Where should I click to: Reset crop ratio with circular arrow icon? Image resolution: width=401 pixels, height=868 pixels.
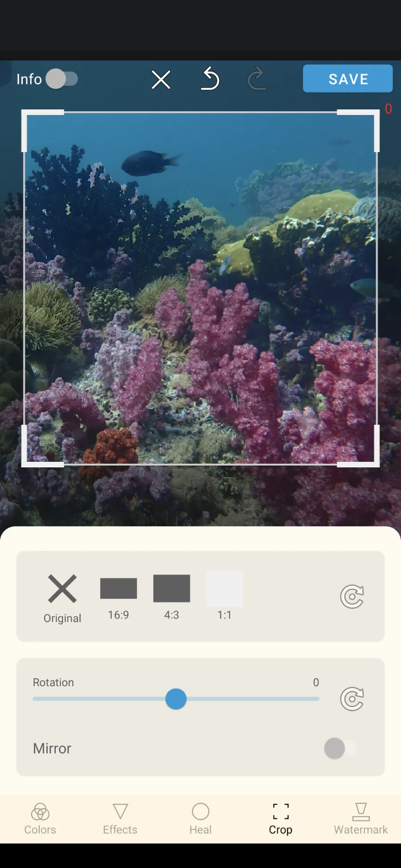(x=352, y=597)
